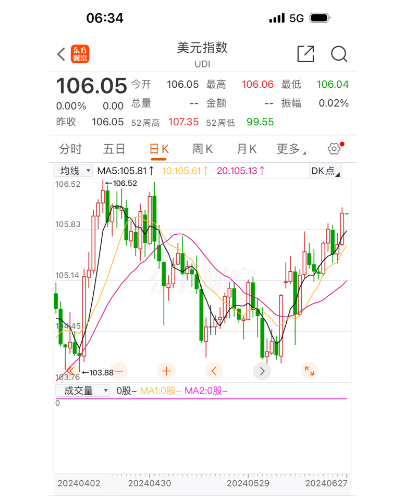Tap the 最高 value 106.06
Viewport: 394px width, 500px height.
coord(257,84)
